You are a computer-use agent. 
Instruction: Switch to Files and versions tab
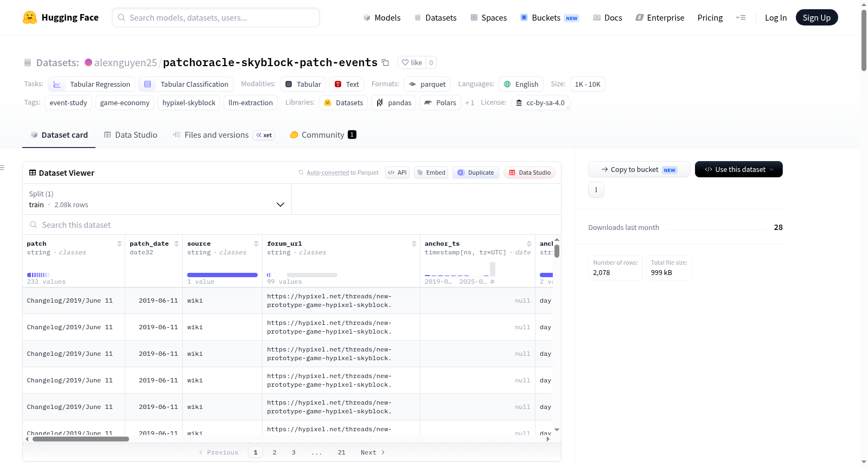click(x=223, y=135)
